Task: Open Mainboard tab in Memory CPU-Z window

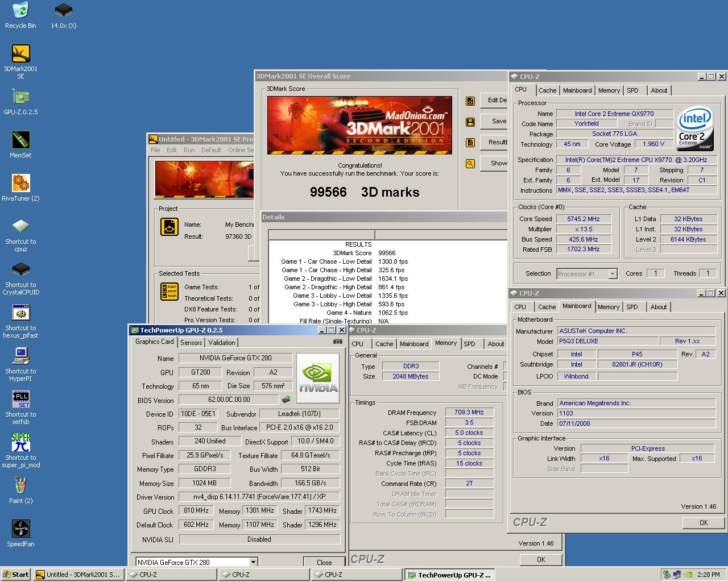Action: 414,344
